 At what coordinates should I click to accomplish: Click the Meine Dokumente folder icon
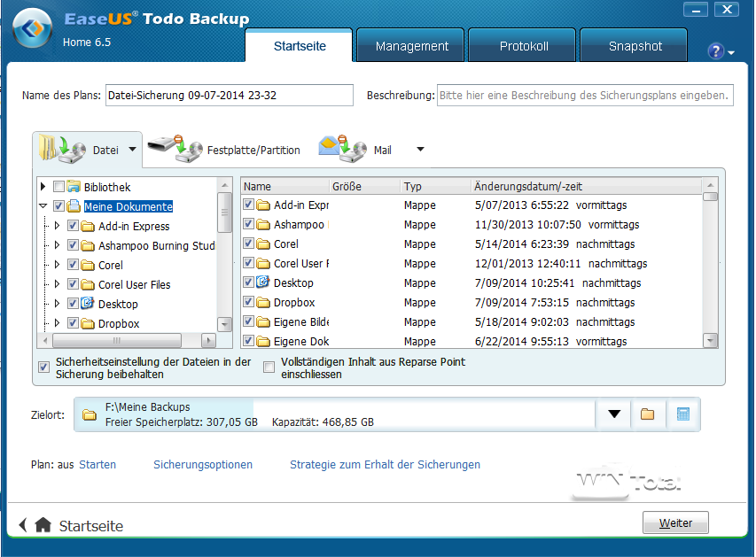[x=74, y=206]
